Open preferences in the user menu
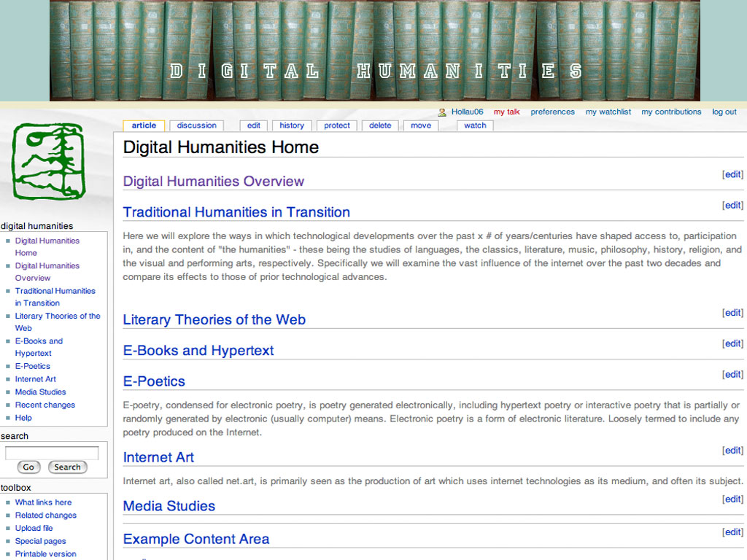Screen dimensions: 747x560 [x=553, y=112]
